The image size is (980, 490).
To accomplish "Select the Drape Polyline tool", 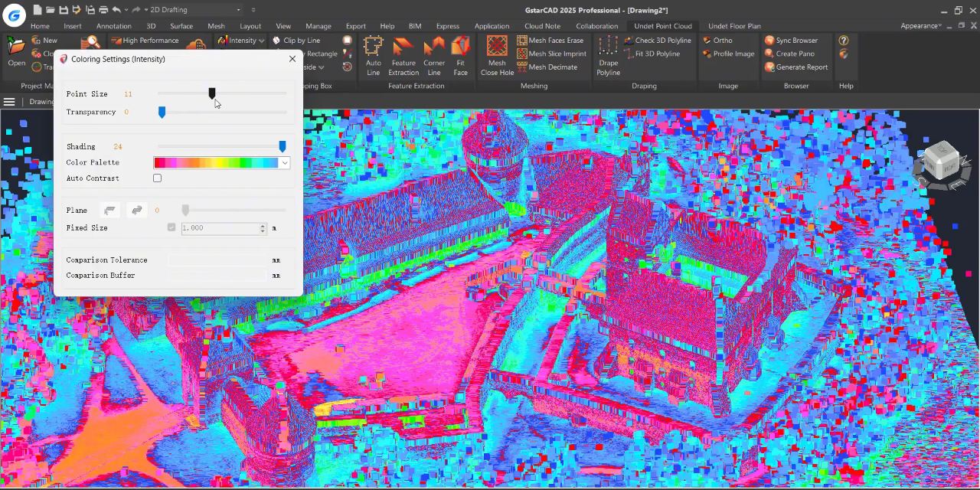I will 609,56.
